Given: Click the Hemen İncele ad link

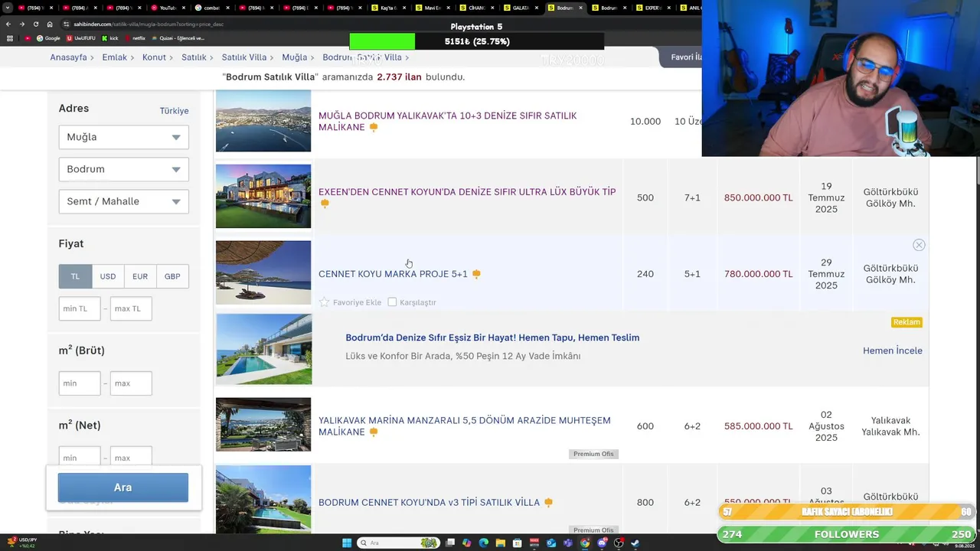Looking at the screenshot, I should click(892, 350).
